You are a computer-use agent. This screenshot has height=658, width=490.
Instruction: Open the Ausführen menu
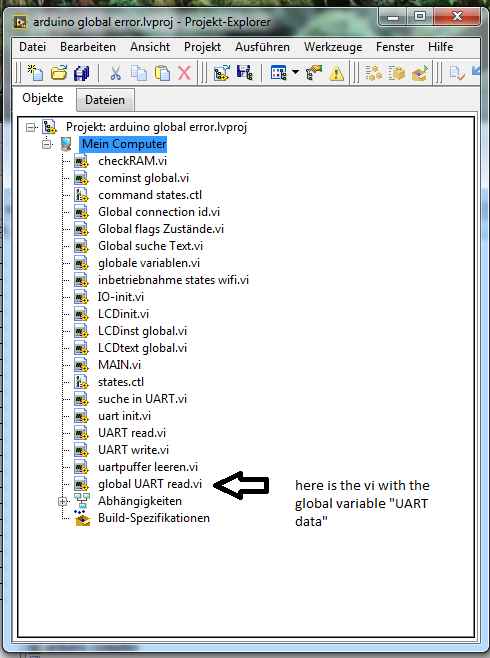[x=262, y=47]
